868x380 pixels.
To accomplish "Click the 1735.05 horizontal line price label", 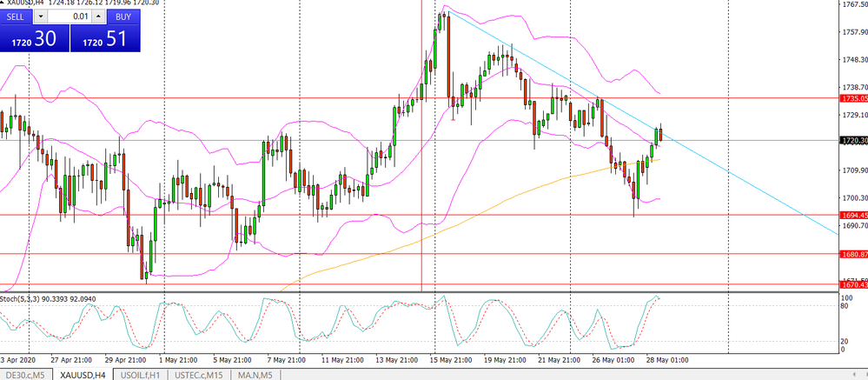I will (853, 99).
